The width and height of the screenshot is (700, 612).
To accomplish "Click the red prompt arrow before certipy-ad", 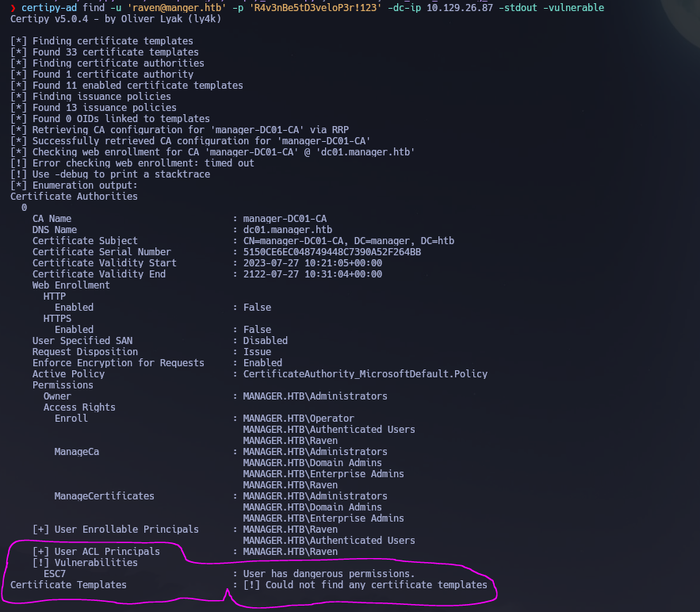I will [x=13, y=8].
